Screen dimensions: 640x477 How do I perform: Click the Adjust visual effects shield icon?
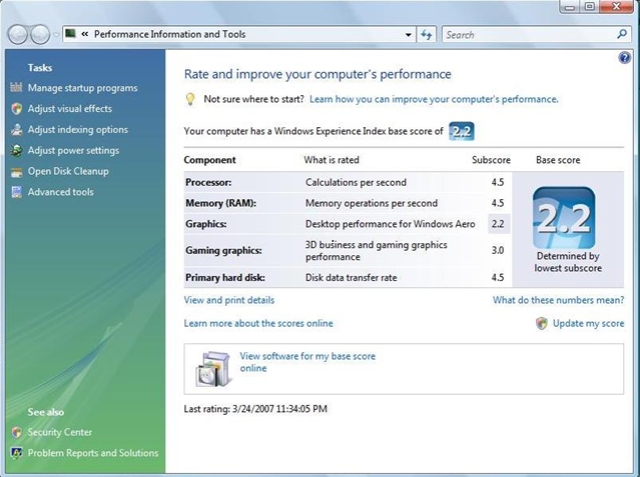pyautogui.click(x=16, y=109)
